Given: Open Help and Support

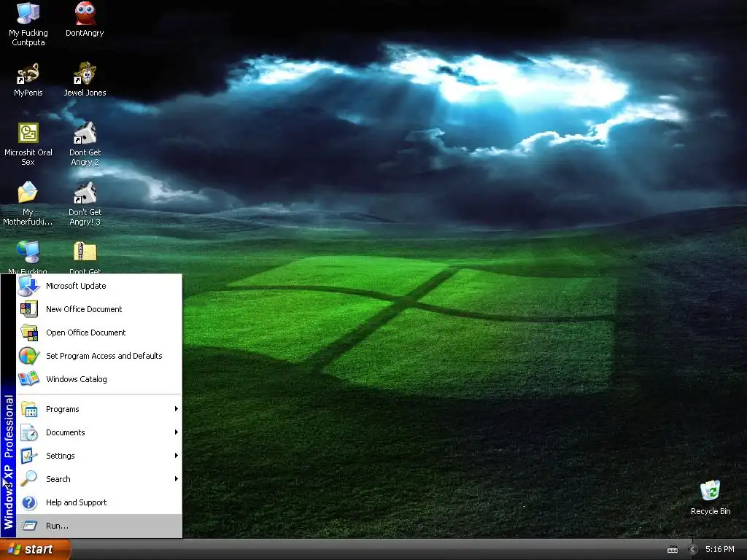Looking at the screenshot, I should tap(99, 502).
